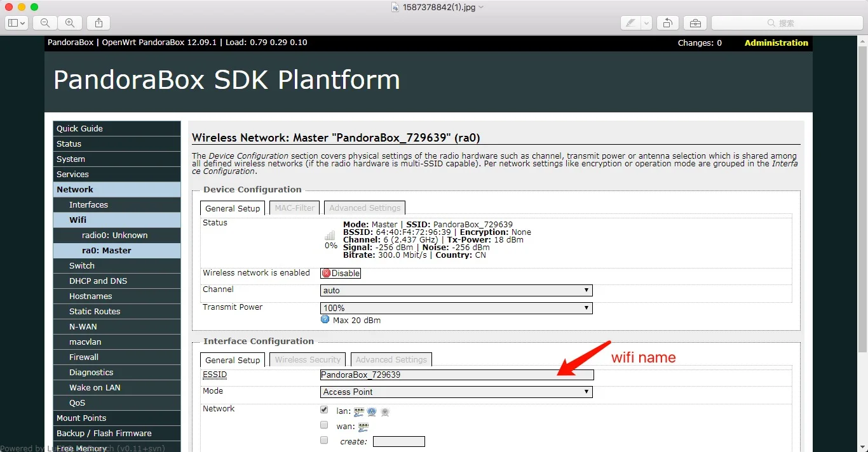The image size is (868, 452).
Task: Open ra0: Master entry
Action: (117, 250)
